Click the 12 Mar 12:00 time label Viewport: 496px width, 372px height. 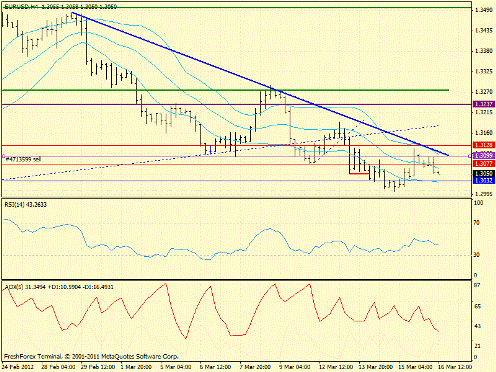tap(336, 367)
